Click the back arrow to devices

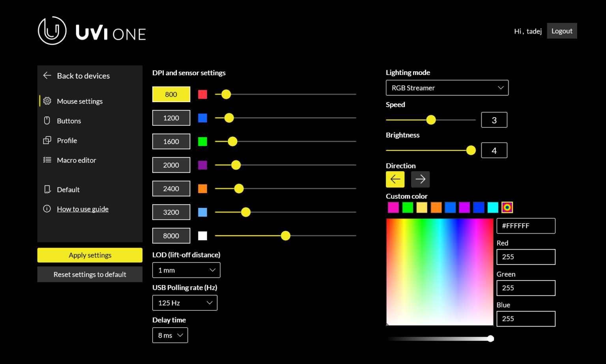point(47,75)
